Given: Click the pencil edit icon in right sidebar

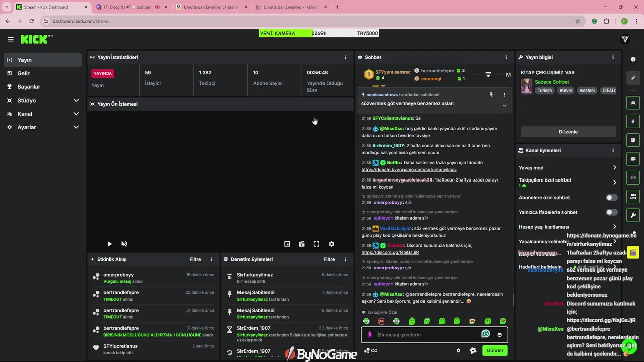Looking at the screenshot, I should coord(633,78).
